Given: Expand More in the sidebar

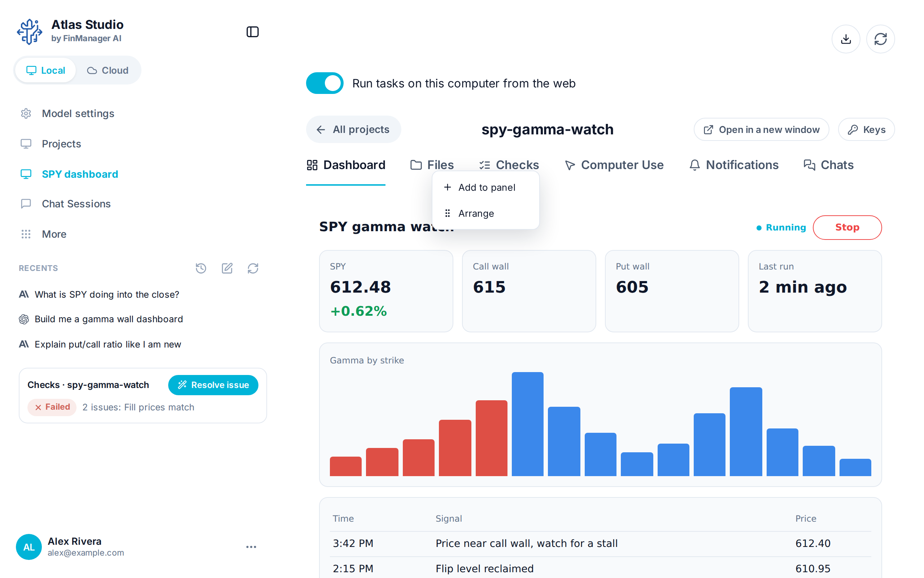Looking at the screenshot, I should 54,234.
